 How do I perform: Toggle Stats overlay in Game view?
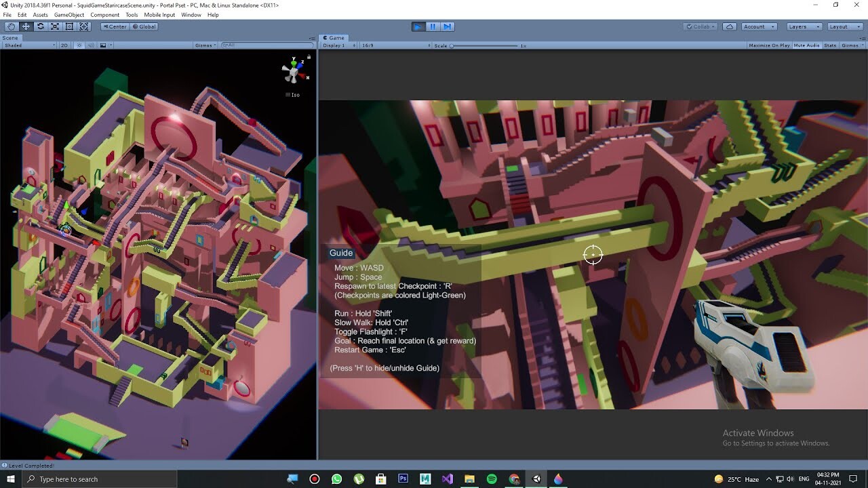[830, 45]
